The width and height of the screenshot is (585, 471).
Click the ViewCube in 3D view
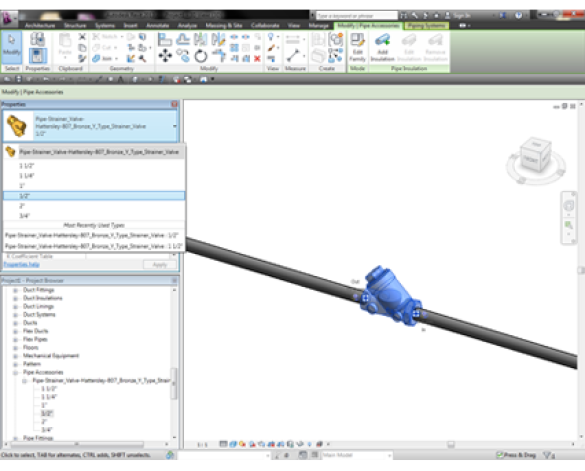pos(536,154)
